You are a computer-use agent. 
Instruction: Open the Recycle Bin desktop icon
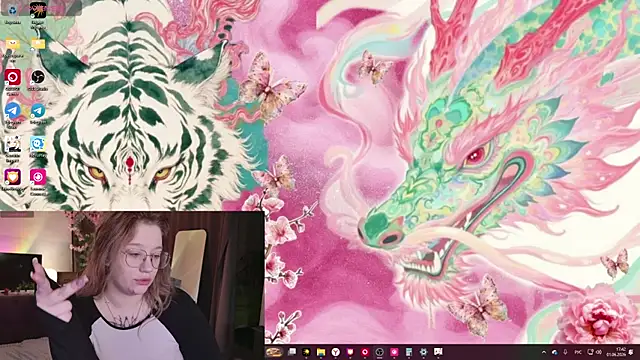tap(13, 13)
